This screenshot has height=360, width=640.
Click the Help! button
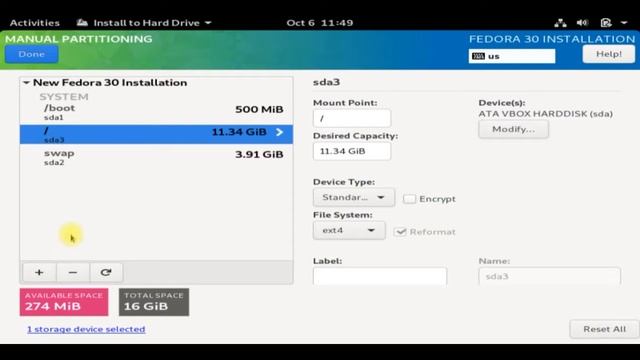(x=609, y=54)
